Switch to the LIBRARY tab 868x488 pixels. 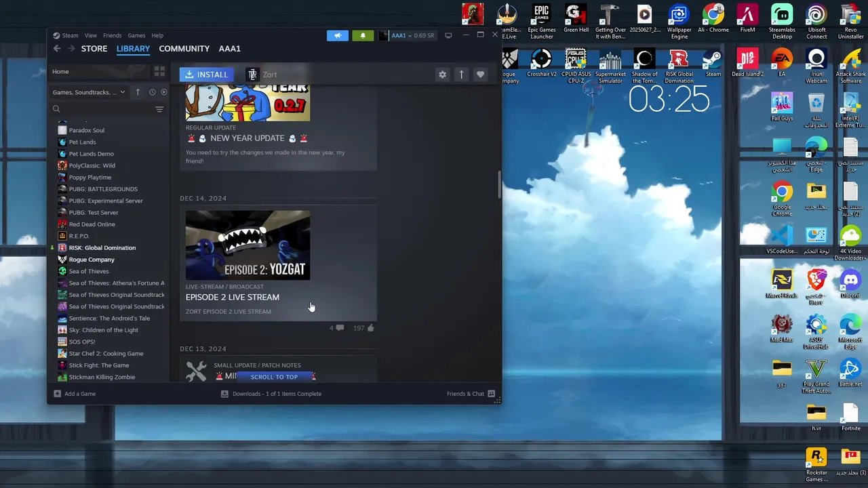coord(133,49)
